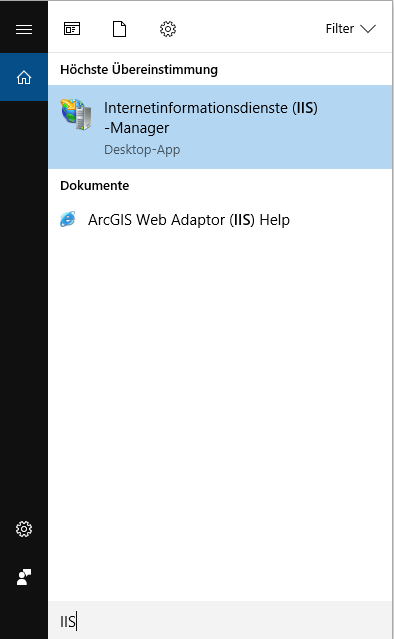
Task: Filter results by Apps icon
Action: point(72,29)
